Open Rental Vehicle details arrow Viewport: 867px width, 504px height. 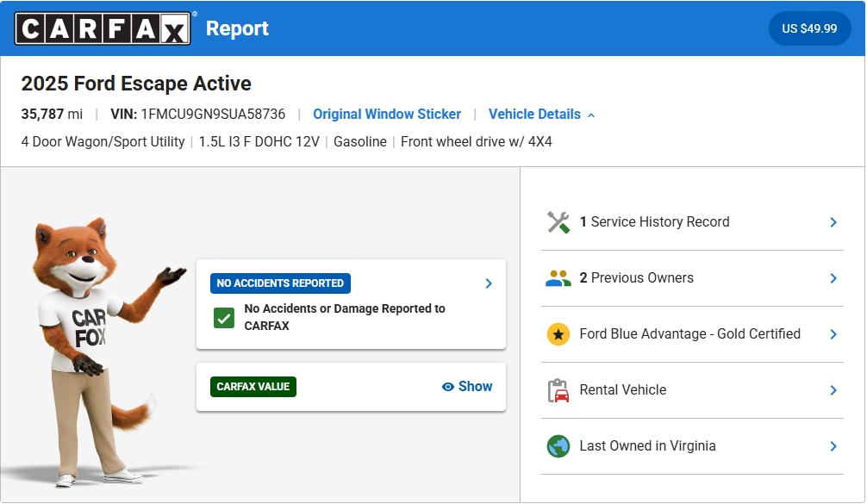click(x=833, y=390)
